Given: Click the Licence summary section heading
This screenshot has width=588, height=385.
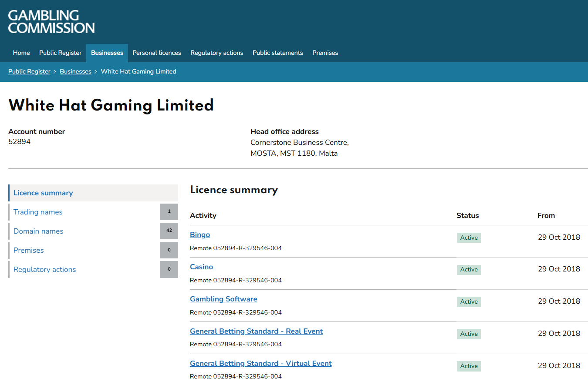Looking at the screenshot, I should click(x=234, y=190).
